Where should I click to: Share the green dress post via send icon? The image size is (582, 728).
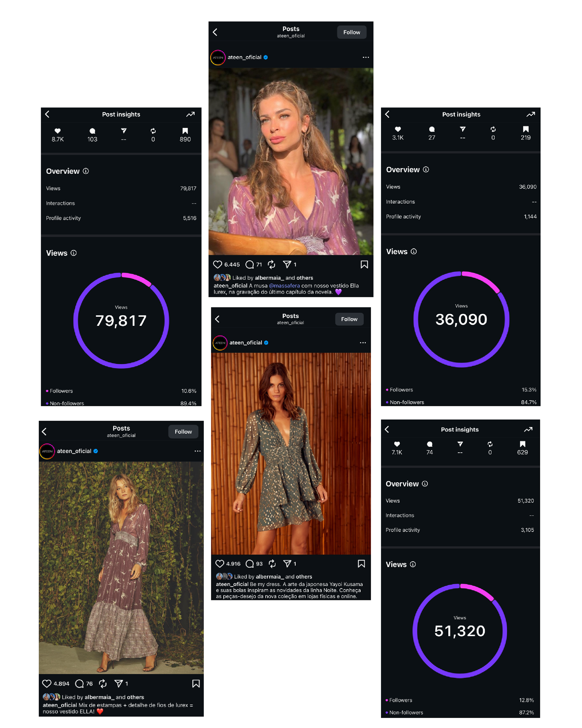point(287,564)
